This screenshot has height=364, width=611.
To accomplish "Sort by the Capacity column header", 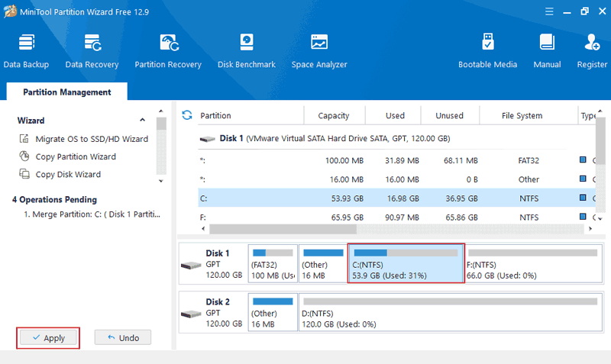I will point(333,116).
